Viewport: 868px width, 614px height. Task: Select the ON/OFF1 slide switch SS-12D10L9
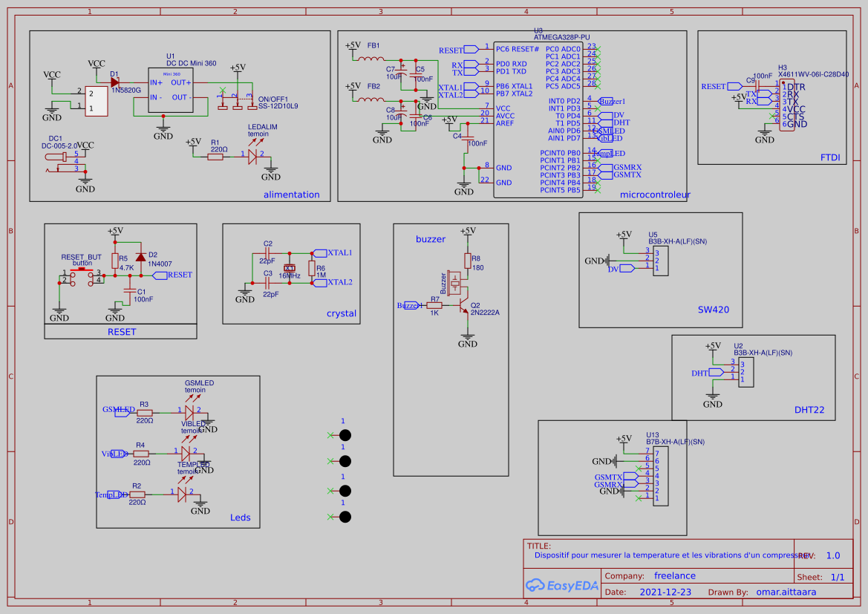tap(237, 102)
